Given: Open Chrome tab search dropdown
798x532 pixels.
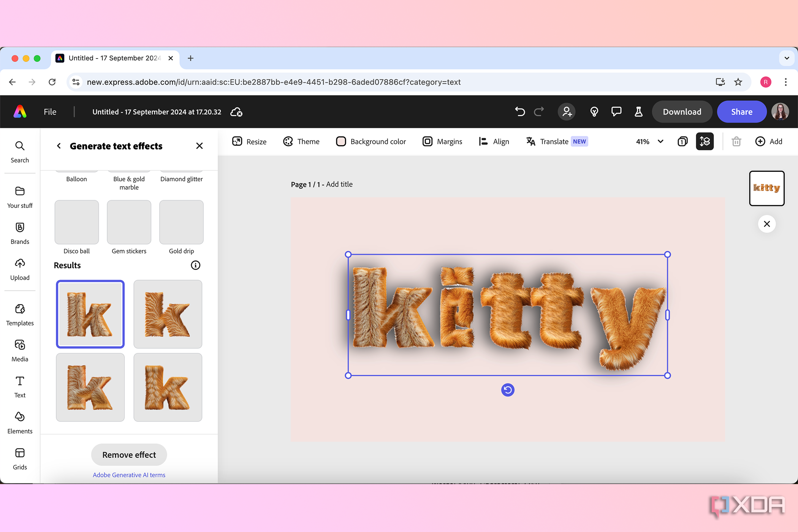Looking at the screenshot, I should [787, 58].
